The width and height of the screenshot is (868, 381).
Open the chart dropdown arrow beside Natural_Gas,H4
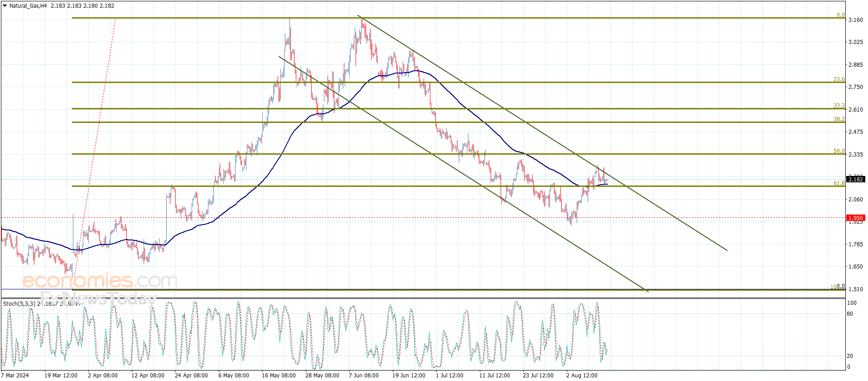pyautogui.click(x=5, y=6)
